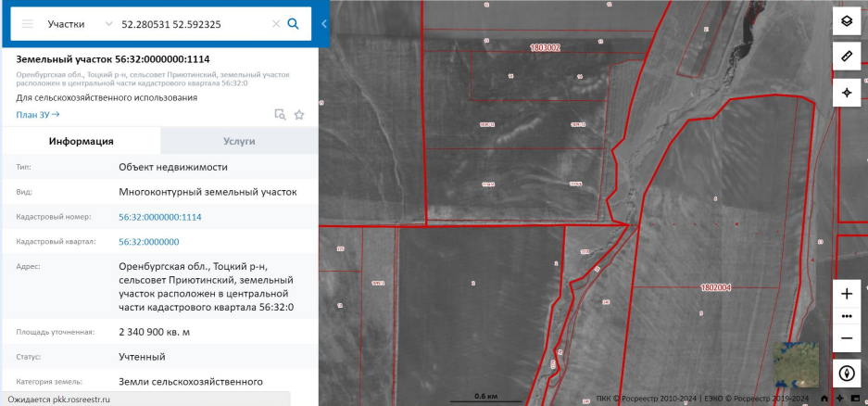Open more zoom options (three dots)
The image size is (868, 406).
847,316
